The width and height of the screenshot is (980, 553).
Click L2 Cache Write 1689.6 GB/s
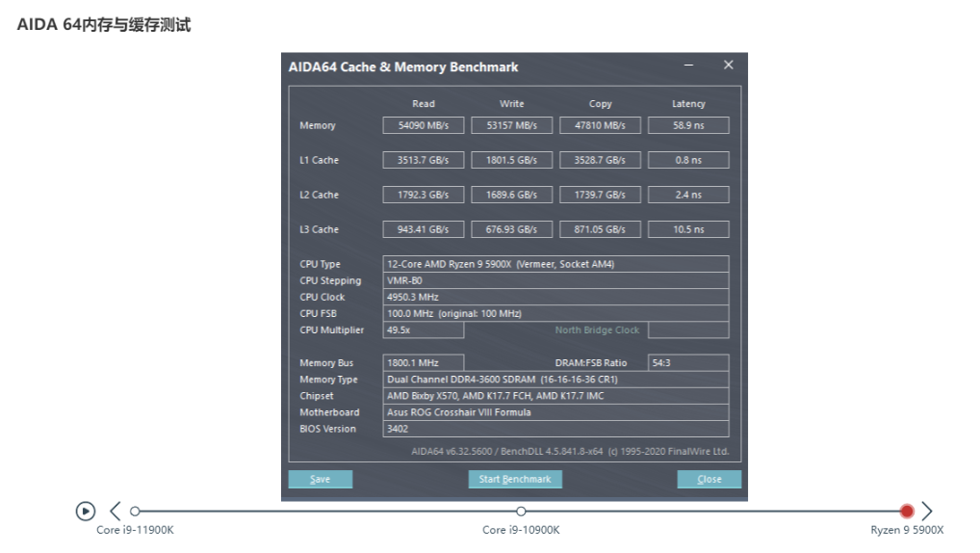tap(512, 195)
